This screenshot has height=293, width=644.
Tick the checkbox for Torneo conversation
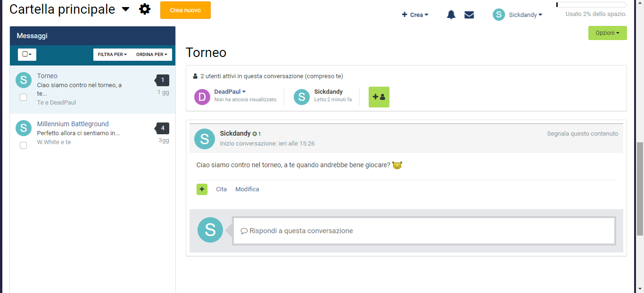click(x=23, y=98)
